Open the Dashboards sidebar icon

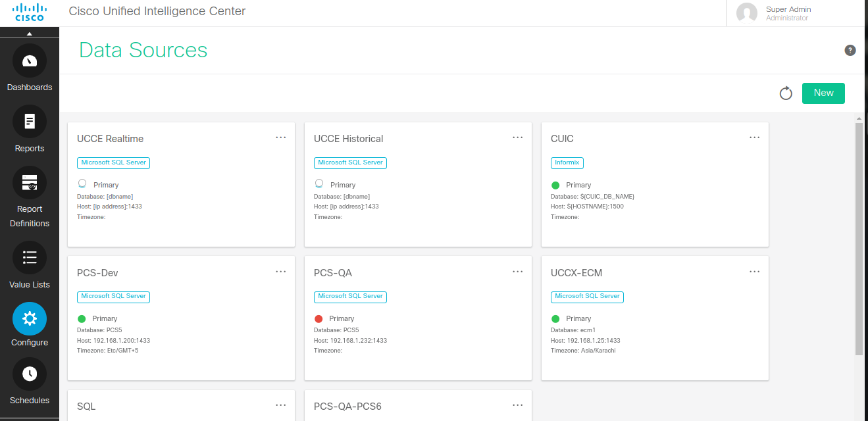30,61
